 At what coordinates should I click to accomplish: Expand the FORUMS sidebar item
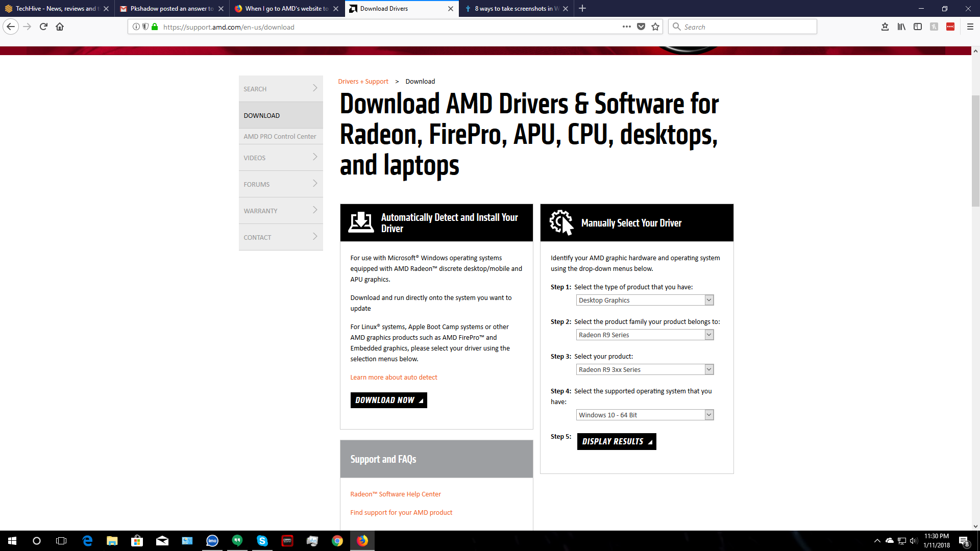(x=281, y=184)
